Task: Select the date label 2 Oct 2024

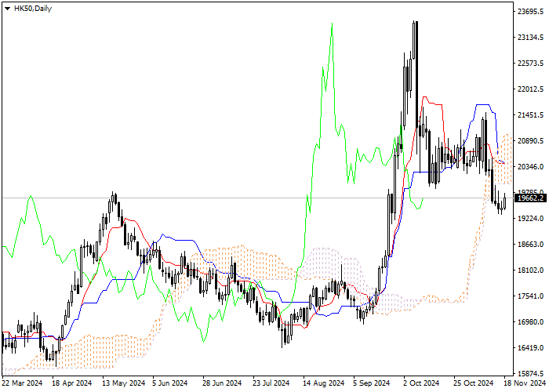Action: 421,383
